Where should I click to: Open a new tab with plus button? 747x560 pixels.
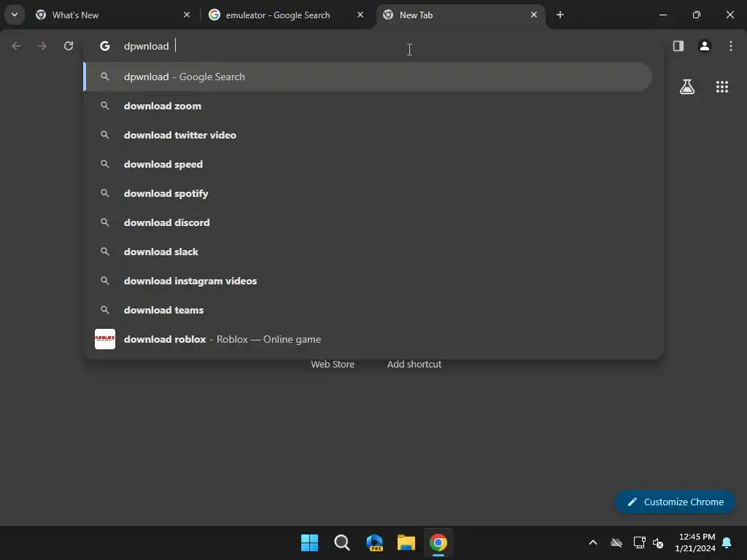(x=560, y=15)
